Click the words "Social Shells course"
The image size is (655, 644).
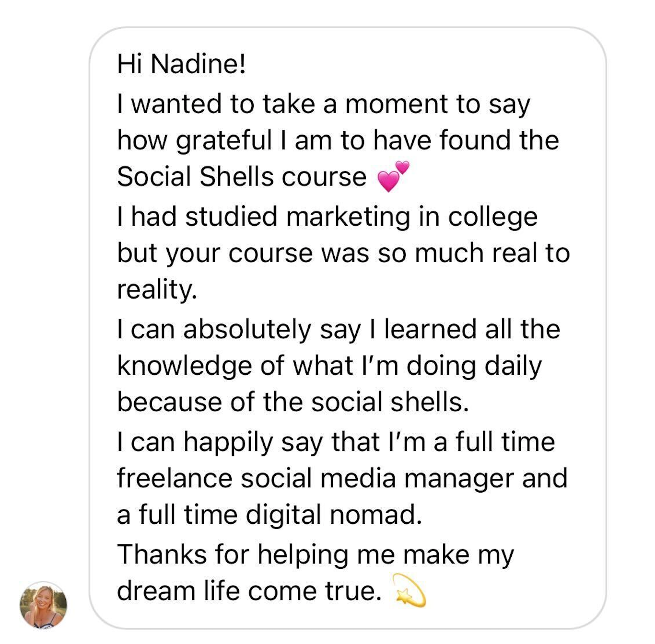[x=242, y=177]
